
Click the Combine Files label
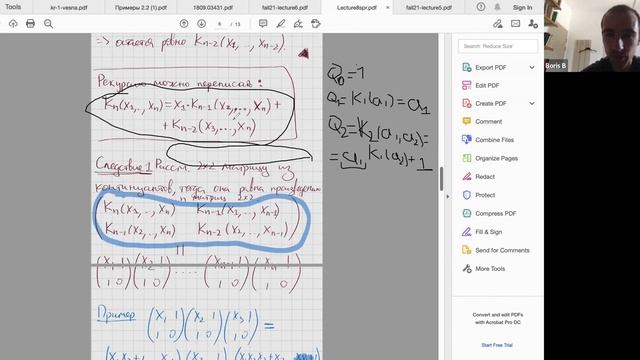[494, 140]
